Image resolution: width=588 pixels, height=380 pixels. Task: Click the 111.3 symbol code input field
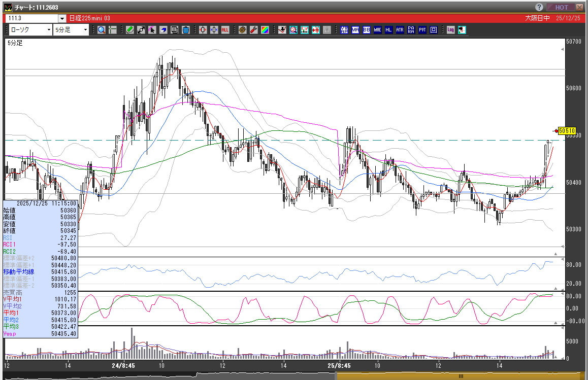[x=31, y=19]
